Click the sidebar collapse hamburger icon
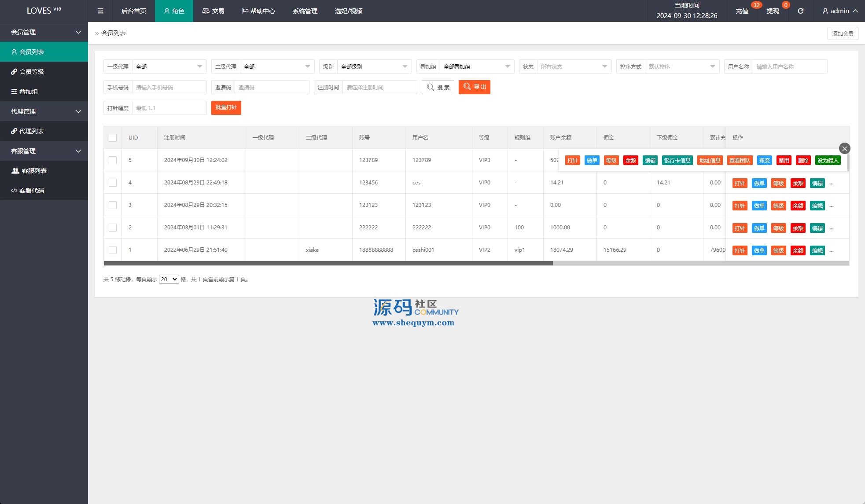Viewport: 865px width, 504px height. click(x=100, y=11)
